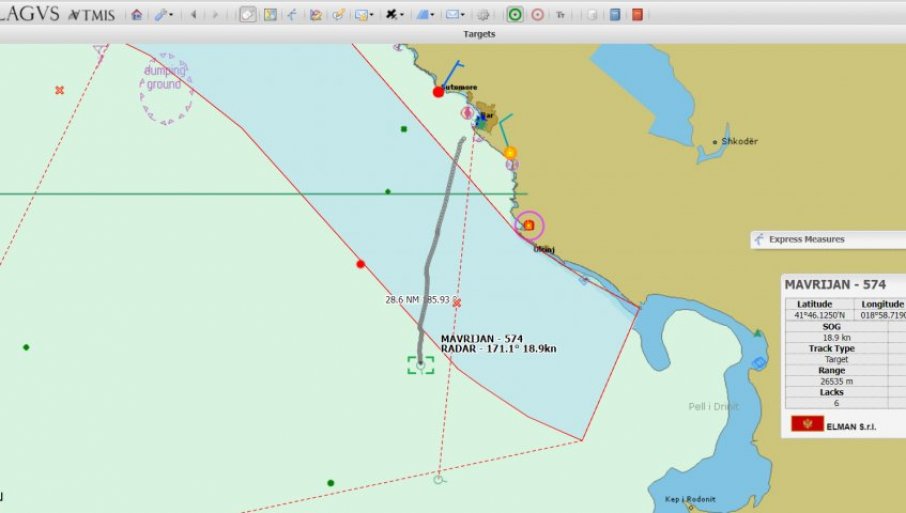This screenshot has width=906, height=513.
Task: Click the red book icon in toolbar
Action: coord(637,15)
